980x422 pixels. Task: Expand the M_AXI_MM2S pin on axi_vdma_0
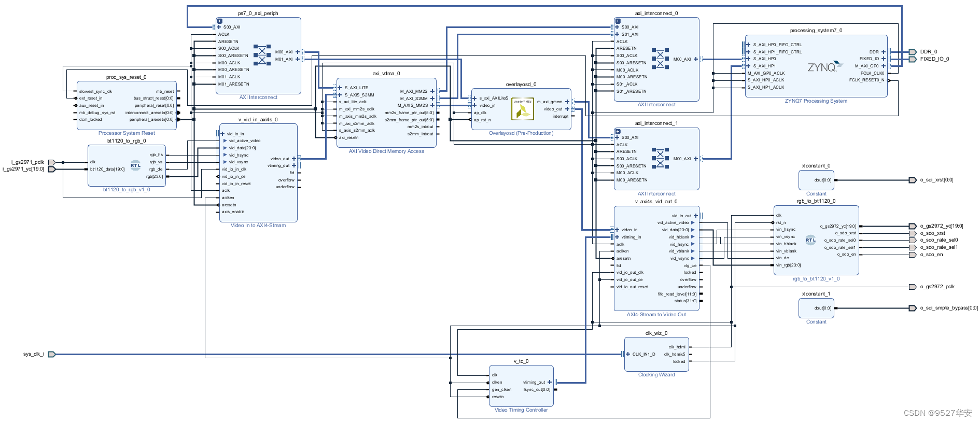click(x=432, y=91)
